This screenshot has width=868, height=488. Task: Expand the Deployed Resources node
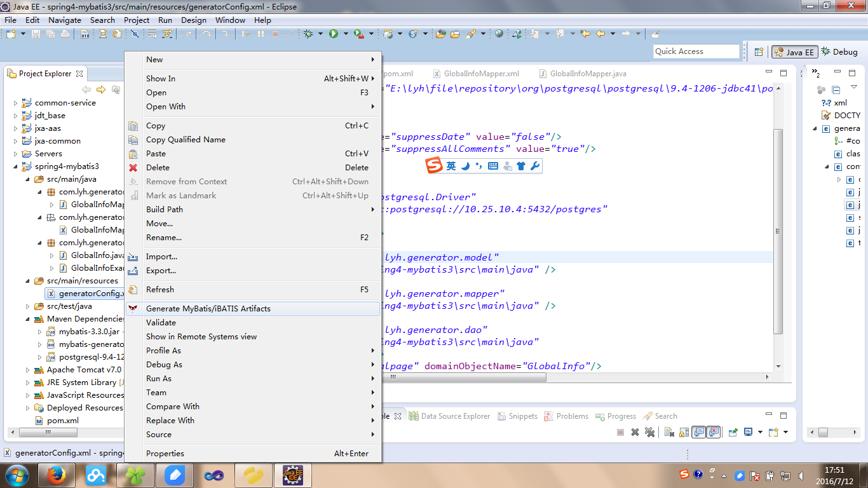(28, 407)
